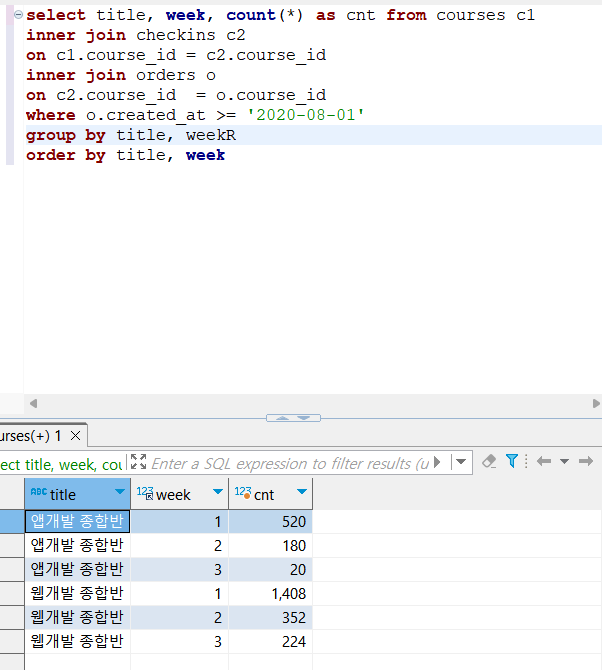Go forward with the right arrow
This screenshot has width=602, height=670.
[586, 461]
